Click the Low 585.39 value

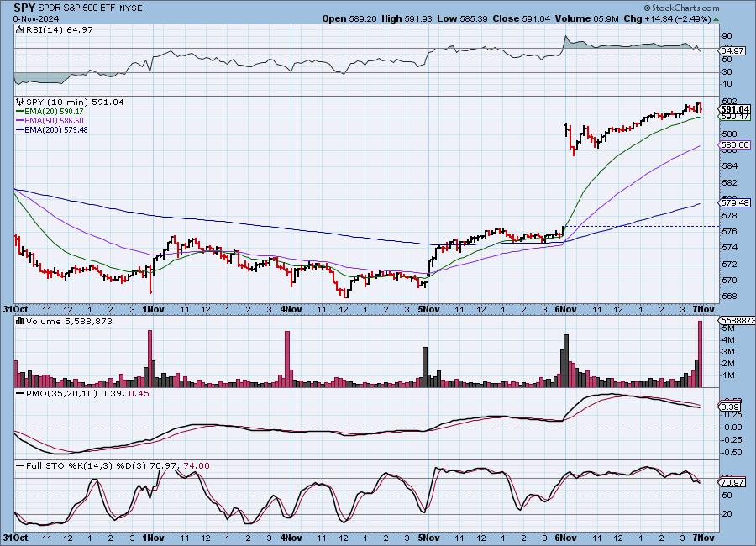pyautogui.click(x=462, y=18)
